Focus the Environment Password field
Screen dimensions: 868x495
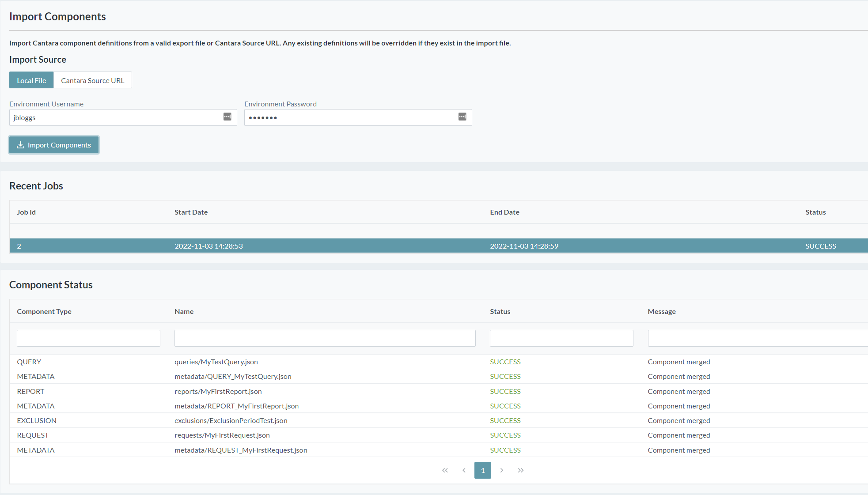click(349, 117)
